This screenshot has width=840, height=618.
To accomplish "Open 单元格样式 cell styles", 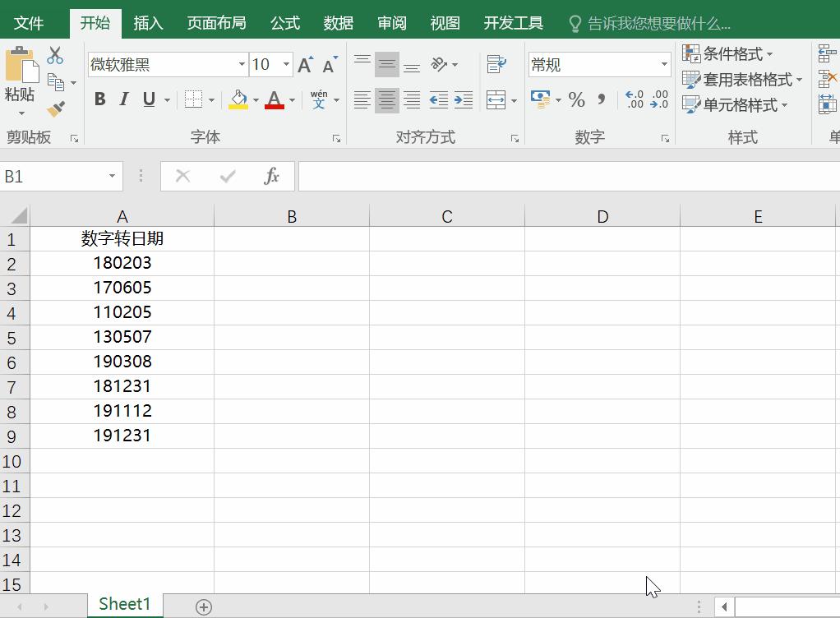I will pos(735,105).
